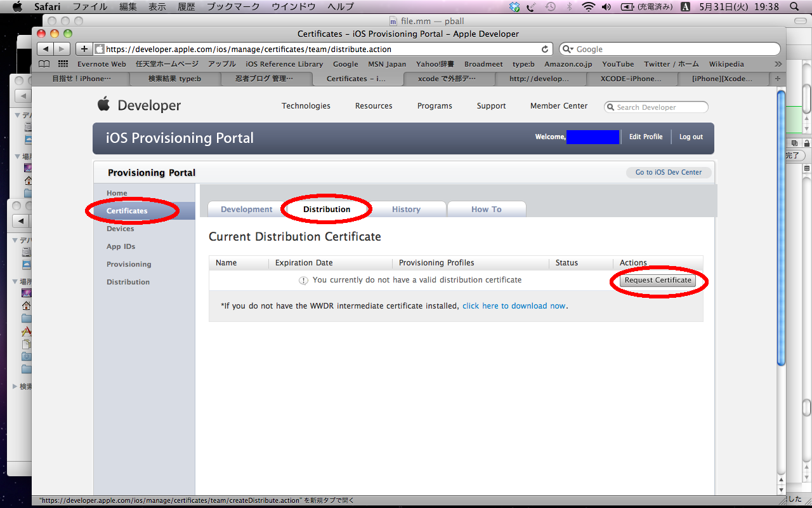Open a new tab with the tab bar plus
The height and width of the screenshot is (508, 812).
(x=778, y=79)
